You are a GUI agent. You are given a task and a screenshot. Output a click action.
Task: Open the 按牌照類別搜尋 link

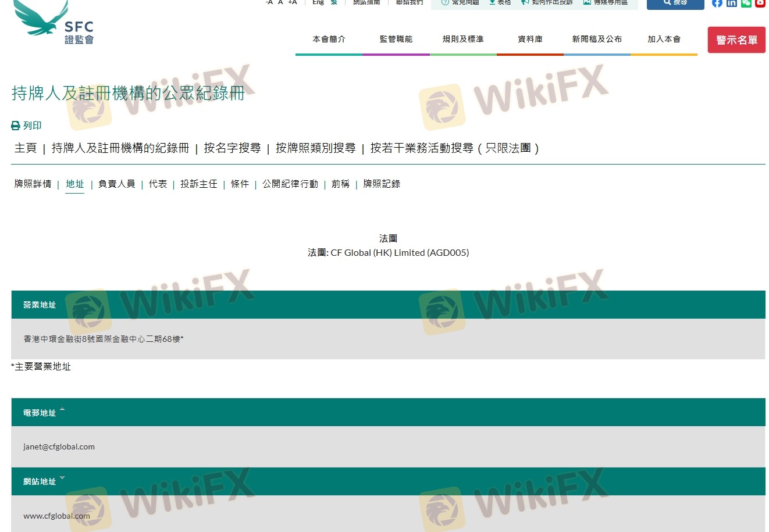click(x=316, y=148)
